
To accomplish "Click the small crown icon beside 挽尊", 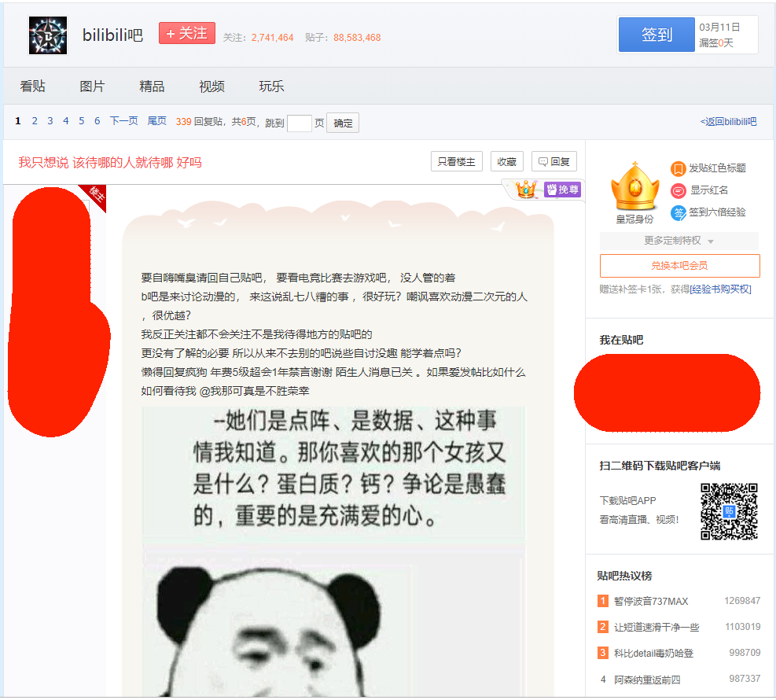I will click(526, 190).
